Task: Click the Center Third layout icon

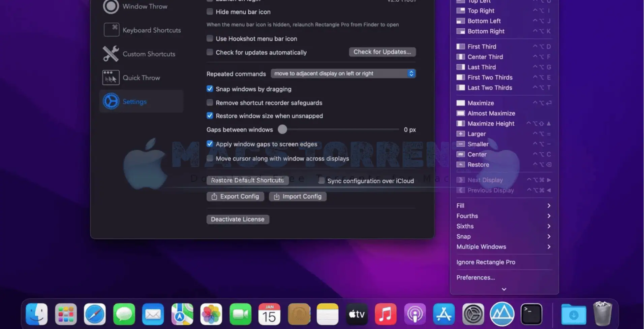Action: (x=460, y=57)
